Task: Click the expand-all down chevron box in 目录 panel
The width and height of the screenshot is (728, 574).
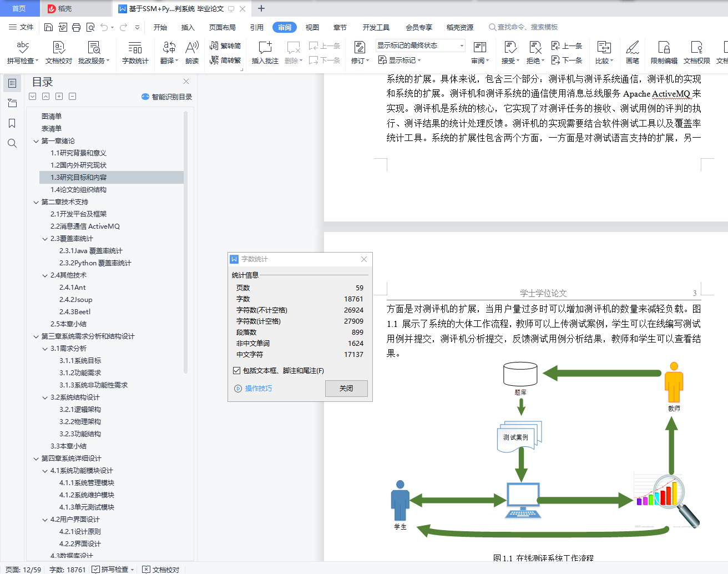Action: click(x=33, y=97)
